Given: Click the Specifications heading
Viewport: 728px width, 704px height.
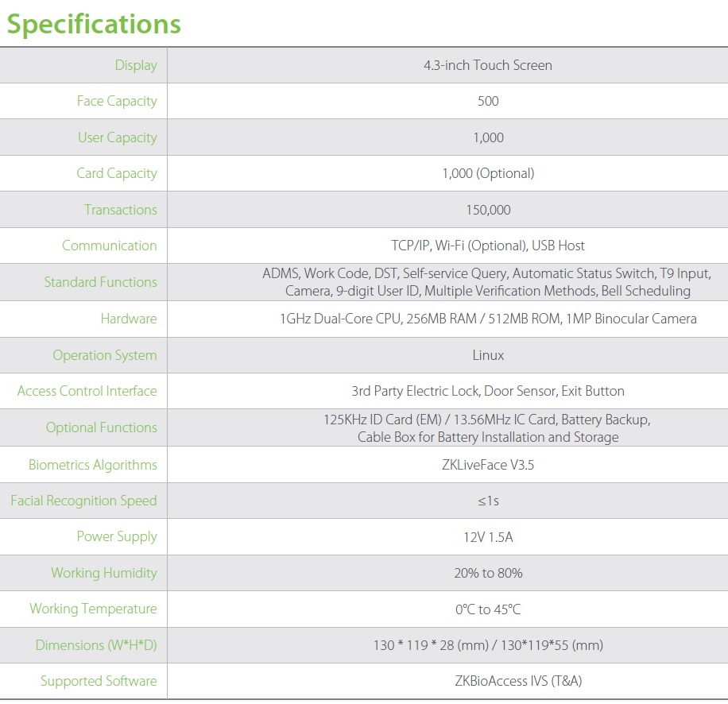Looking at the screenshot, I should click(94, 24).
